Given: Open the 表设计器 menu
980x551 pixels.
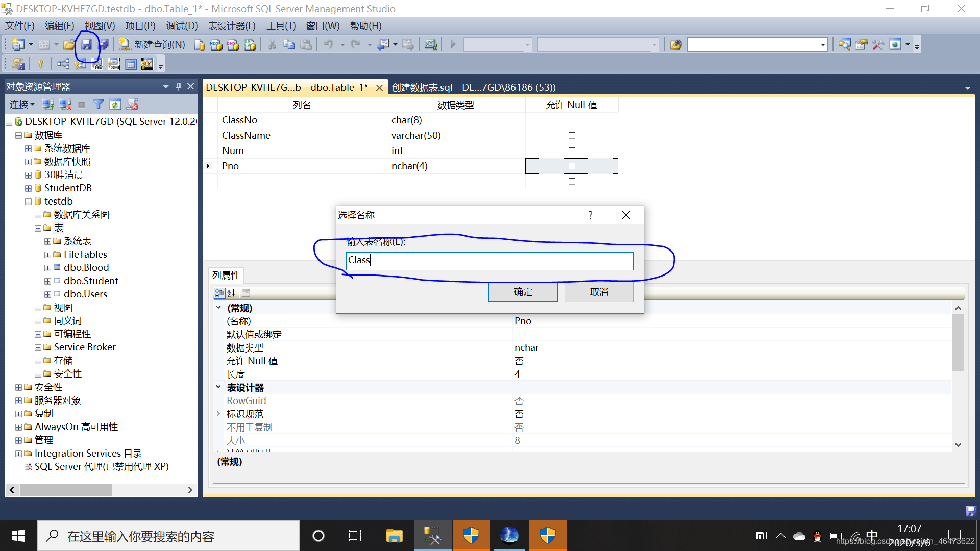Looking at the screenshot, I should (231, 26).
